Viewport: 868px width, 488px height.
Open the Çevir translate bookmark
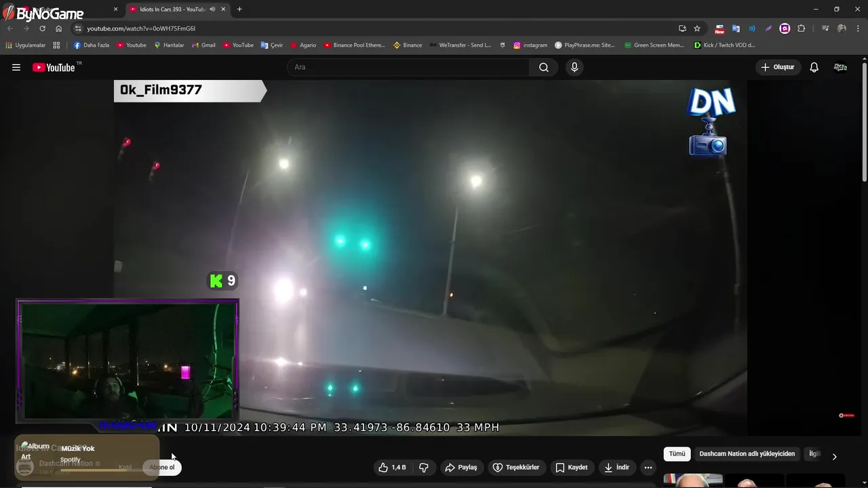point(272,45)
